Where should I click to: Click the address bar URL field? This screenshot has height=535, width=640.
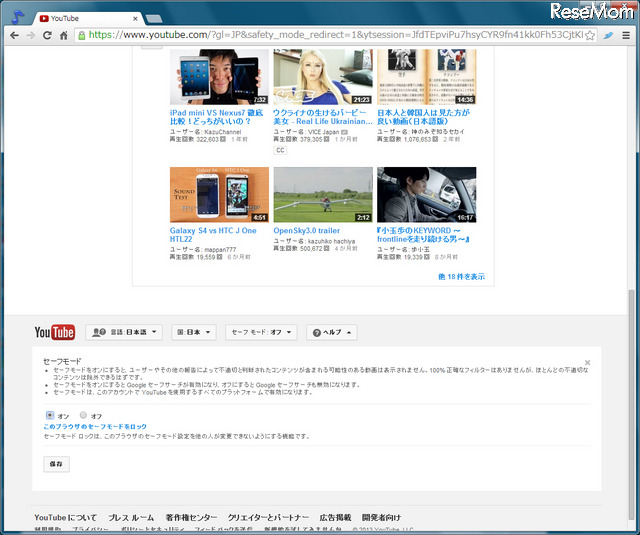tap(330, 35)
